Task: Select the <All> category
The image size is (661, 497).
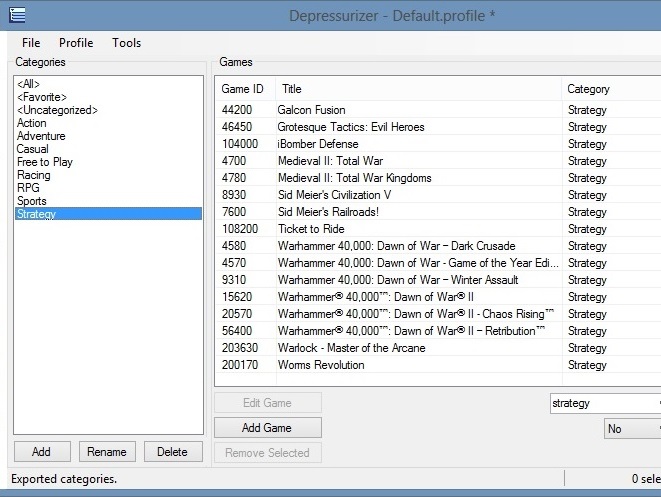Action: point(108,84)
